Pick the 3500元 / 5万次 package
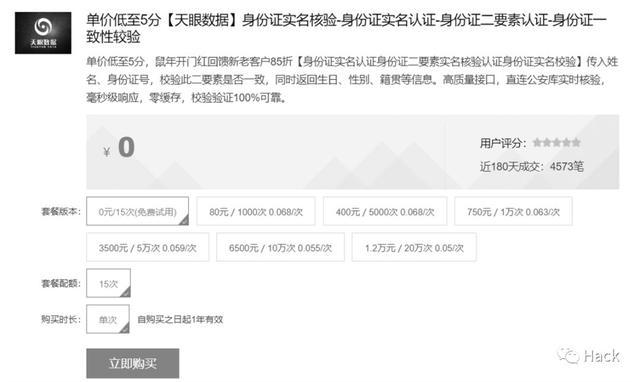This screenshot has width=640, height=382. click(x=147, y=247)
